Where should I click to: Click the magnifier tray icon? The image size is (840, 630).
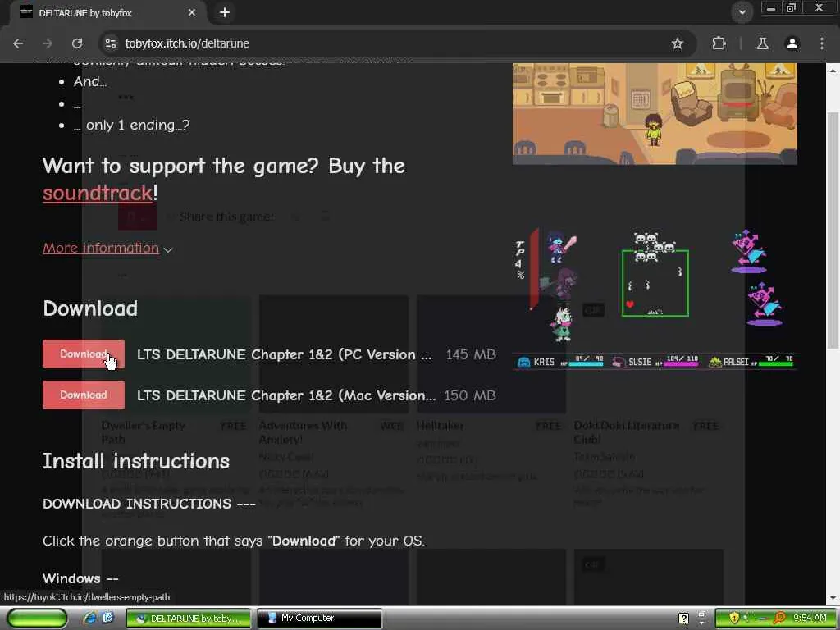click(x=779, y=619)
